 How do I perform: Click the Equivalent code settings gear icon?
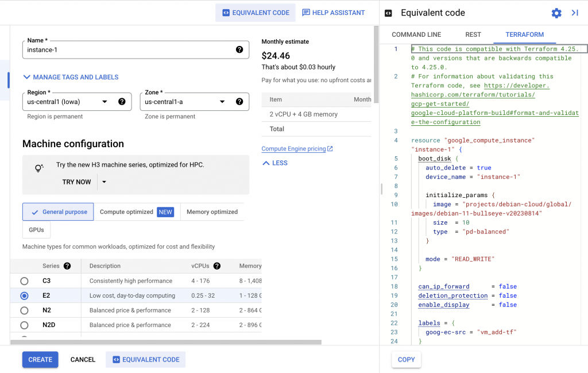(x=556, y=13)
